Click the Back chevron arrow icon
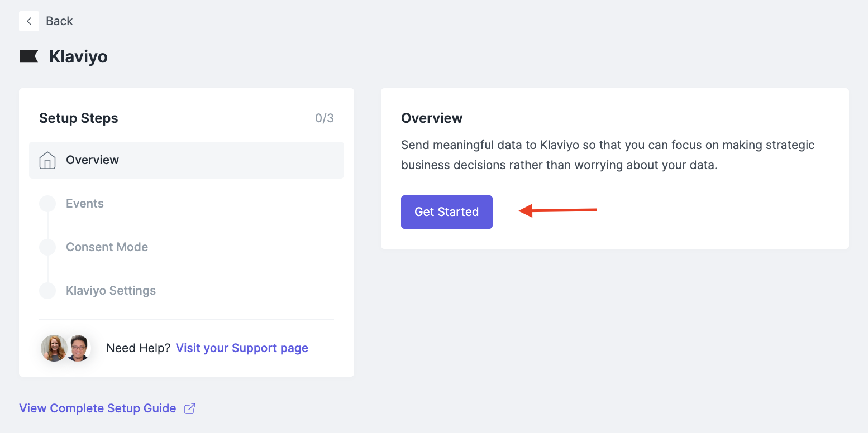Viewport: 868px width, 433px height. (x=29, y=21)
